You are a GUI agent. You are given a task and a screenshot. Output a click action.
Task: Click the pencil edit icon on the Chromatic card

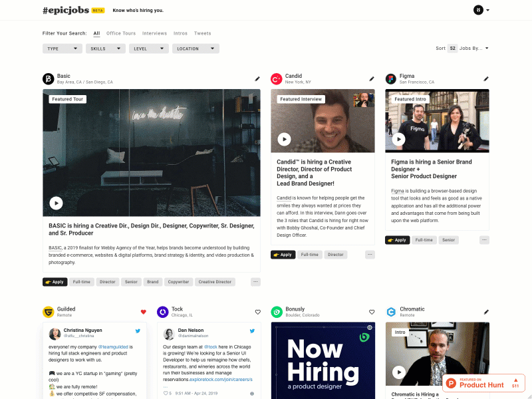click(487, 311)
